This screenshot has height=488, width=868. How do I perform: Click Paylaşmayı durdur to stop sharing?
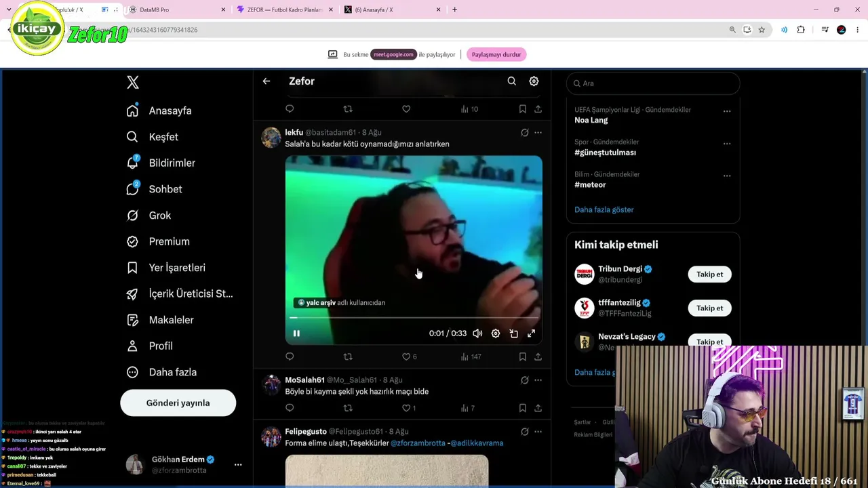tap(496, 55)
